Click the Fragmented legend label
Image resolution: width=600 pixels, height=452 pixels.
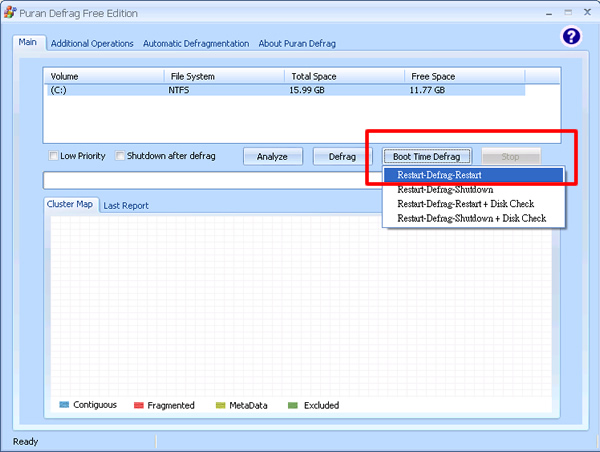tap(171, 405)
